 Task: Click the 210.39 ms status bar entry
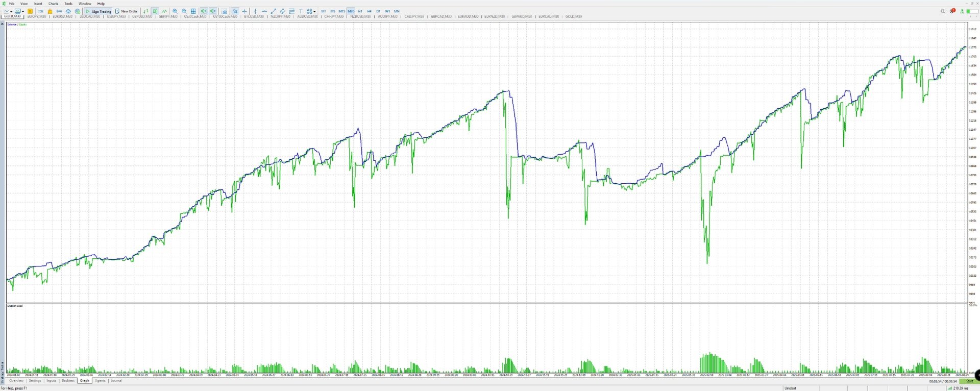(958, 388)
